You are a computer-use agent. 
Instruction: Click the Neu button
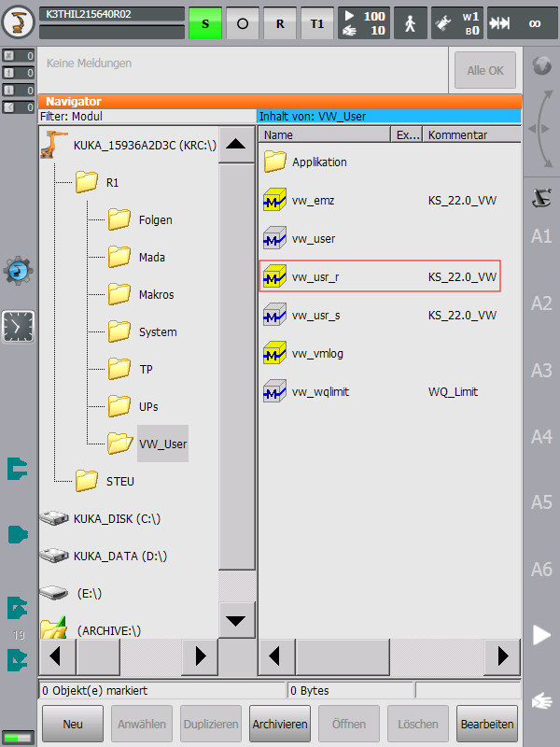[73, 724]
